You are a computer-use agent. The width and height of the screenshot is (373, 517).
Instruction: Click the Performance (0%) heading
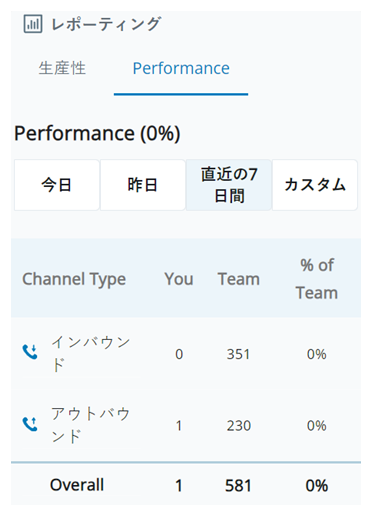[97, 133]
